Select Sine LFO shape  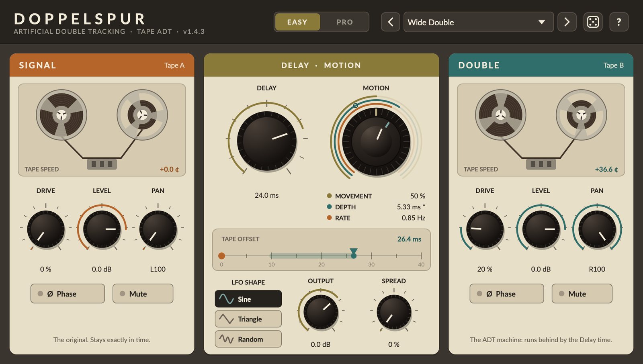click(248, 299)
